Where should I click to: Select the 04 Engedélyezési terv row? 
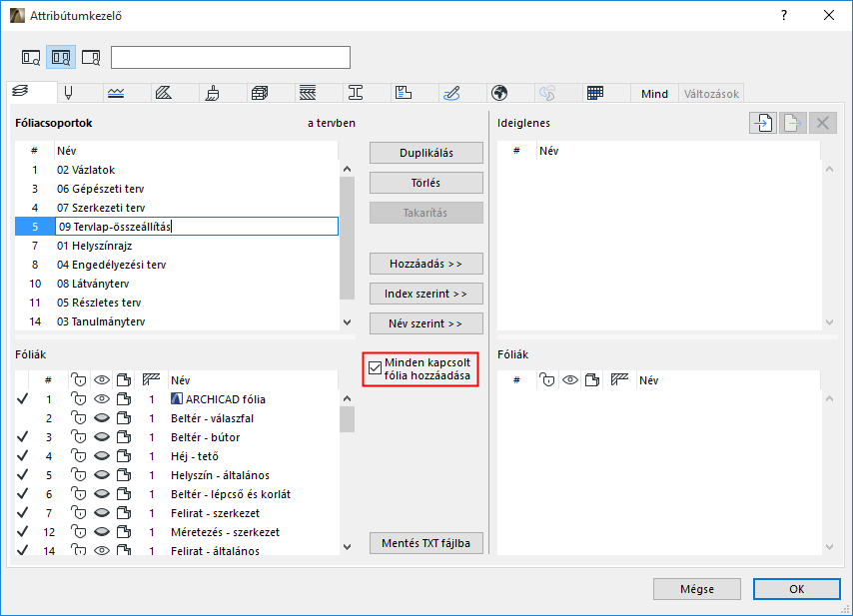(177, 265)
